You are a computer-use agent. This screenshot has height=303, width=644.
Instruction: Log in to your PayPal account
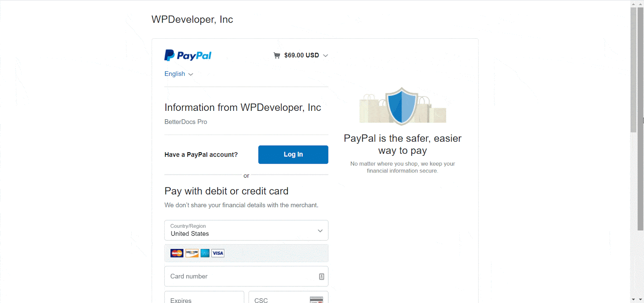click(x=293, y=154)
